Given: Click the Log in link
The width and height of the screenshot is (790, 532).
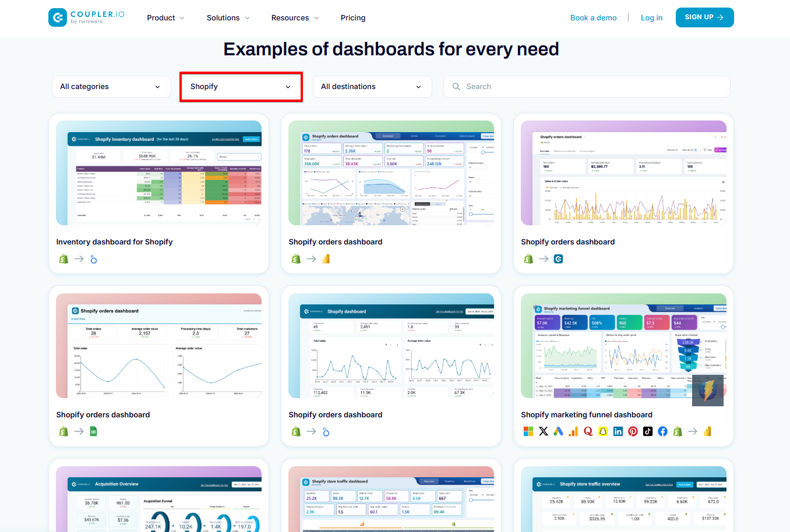Looking at the screenshot, I should (651, 18).
